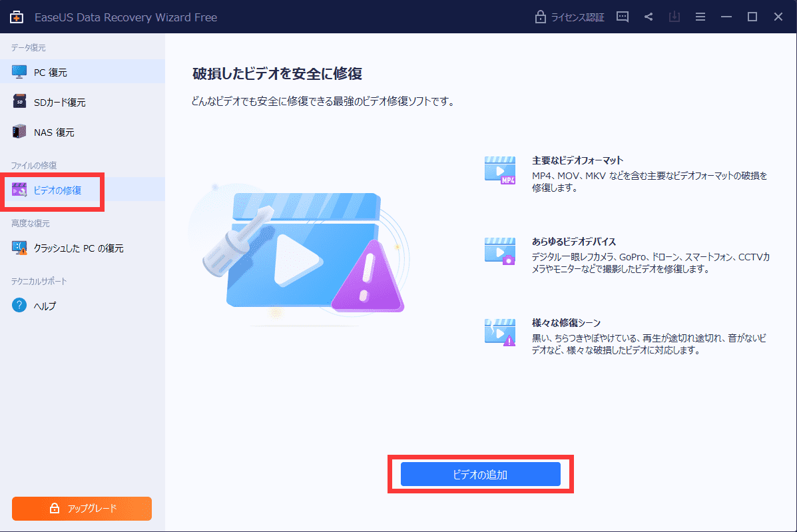Click the orange アップグレード button
Viewport: 797px width, 532px height.
82,508
